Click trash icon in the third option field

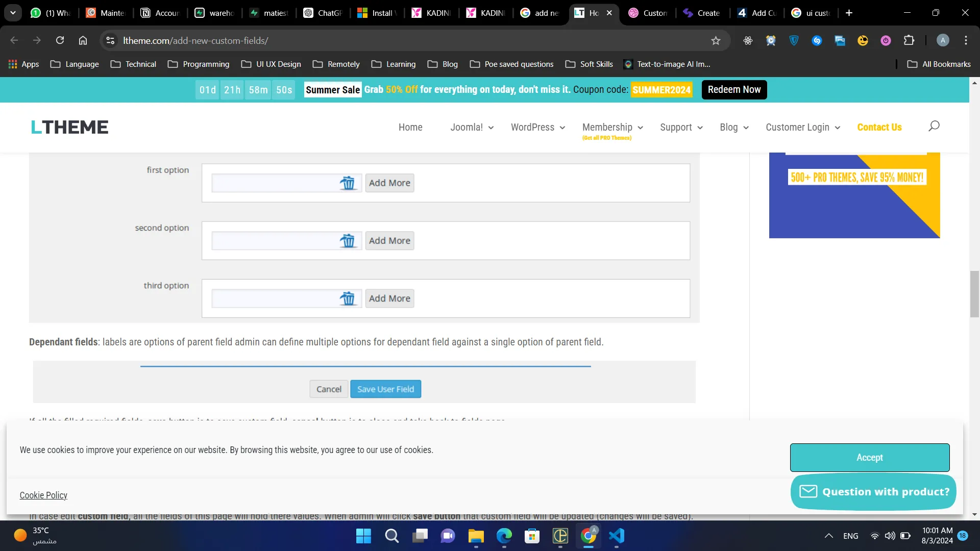[x=348, y=298]
